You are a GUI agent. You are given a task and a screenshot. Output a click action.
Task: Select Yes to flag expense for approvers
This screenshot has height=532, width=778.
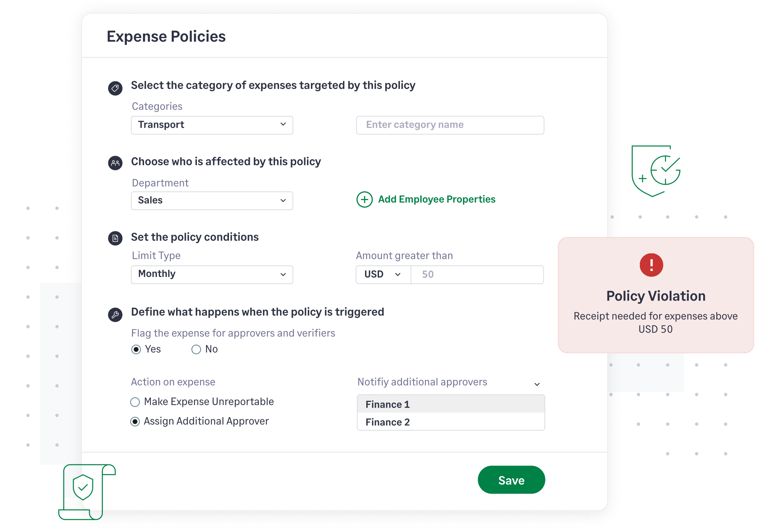(135, 349)
